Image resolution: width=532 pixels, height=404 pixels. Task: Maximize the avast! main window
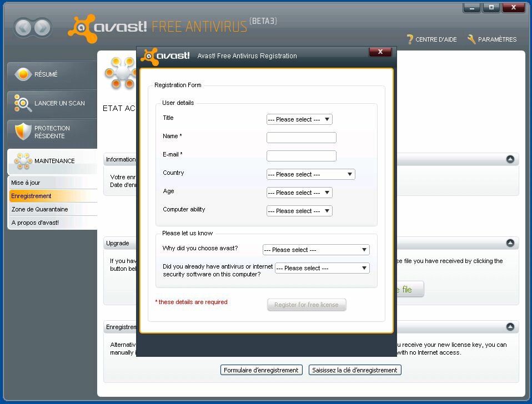pos(491,8)
